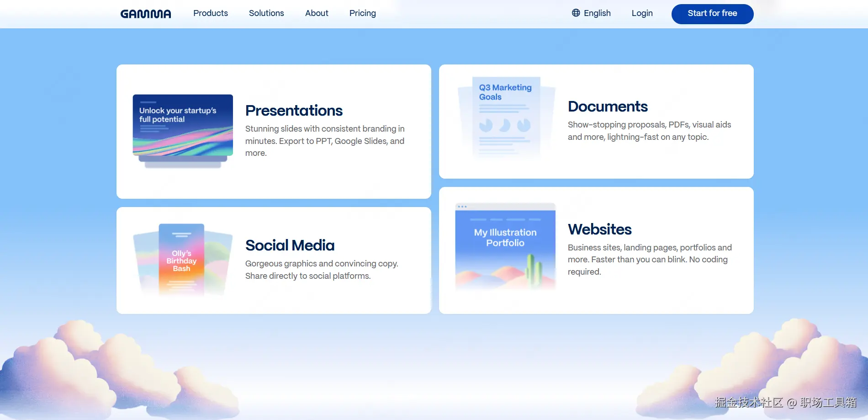Screen dimensions: 868x420
Task: Click the 'Business sites, landing pages' description
Action: (650, 260)
